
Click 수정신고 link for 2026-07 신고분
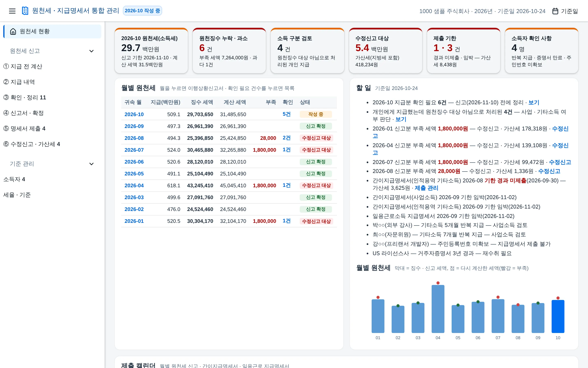tap(560, 162)
